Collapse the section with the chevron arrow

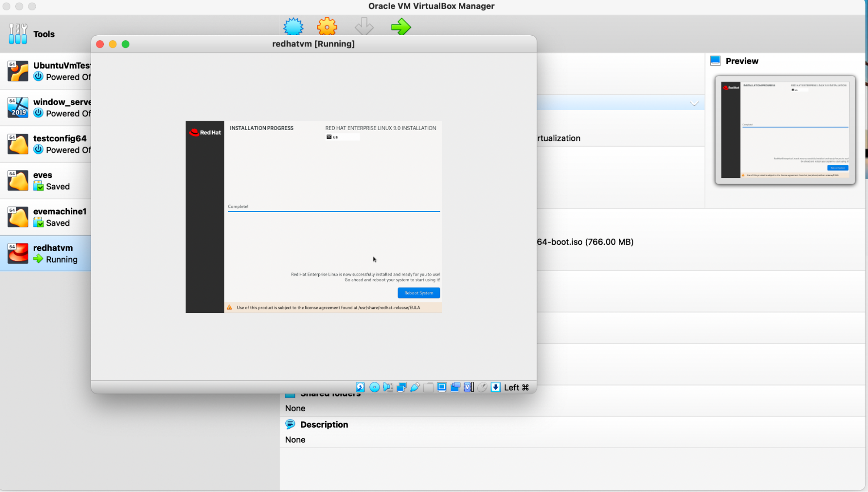(694, 103)
